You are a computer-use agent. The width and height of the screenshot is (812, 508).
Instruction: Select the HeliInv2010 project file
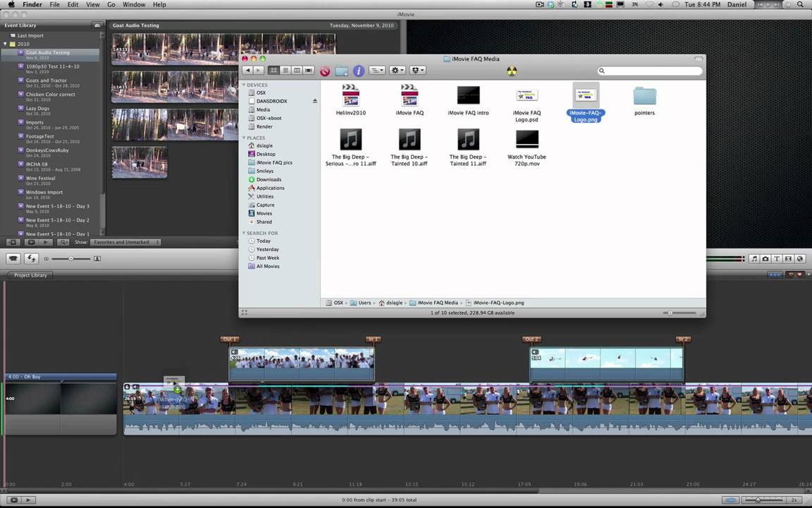point(350,99)
